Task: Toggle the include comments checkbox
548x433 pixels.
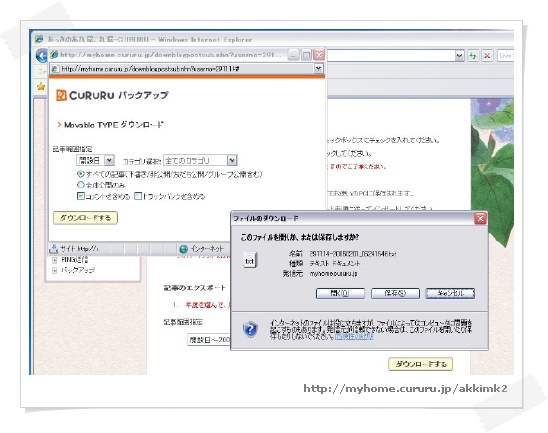Action: [x=80, y=196]
